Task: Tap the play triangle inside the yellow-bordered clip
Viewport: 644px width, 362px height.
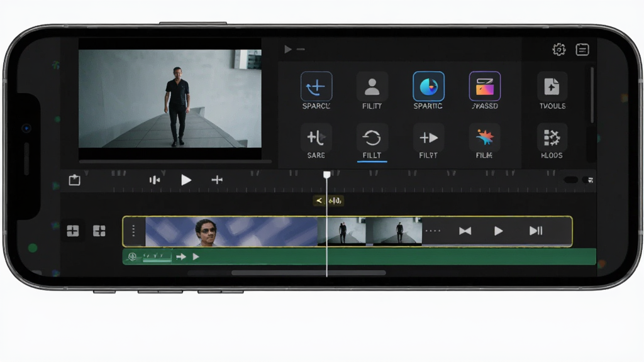Action: click(498, 231)
